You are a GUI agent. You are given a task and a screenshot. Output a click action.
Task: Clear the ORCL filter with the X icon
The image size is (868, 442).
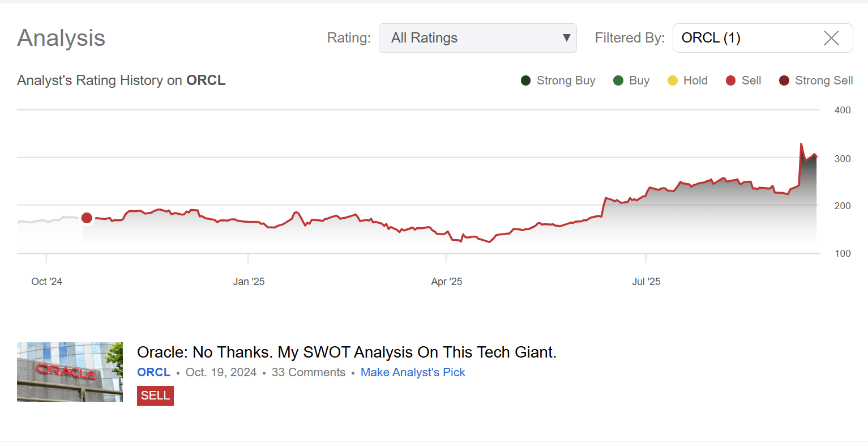831,38
